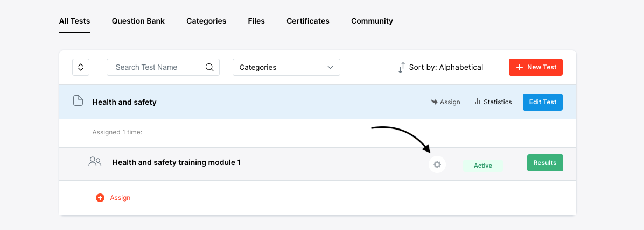This screenshot has width=644, height=230.
Task: Go to the Community tab
Action: click(372, 21)
